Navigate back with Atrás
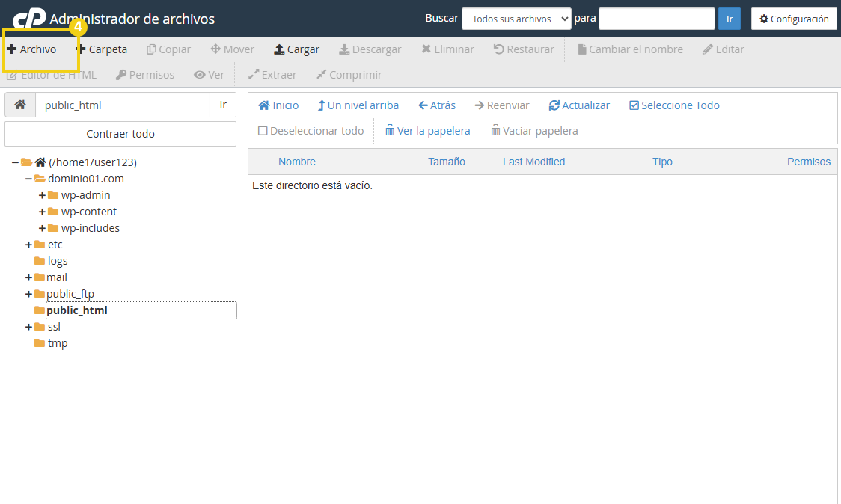Viewport: 841px width, 504px height. point(437,105)
